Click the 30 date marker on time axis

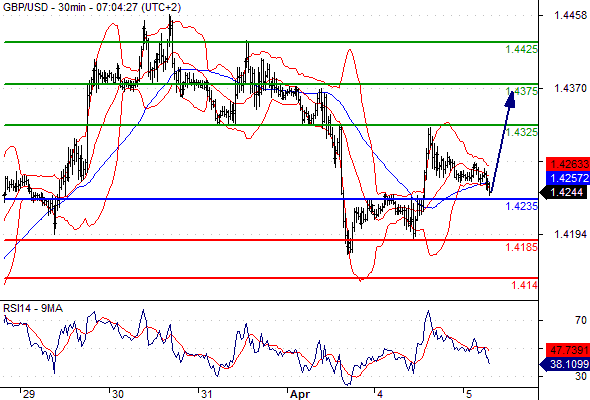pyautogui.click(x=118, y=394)
